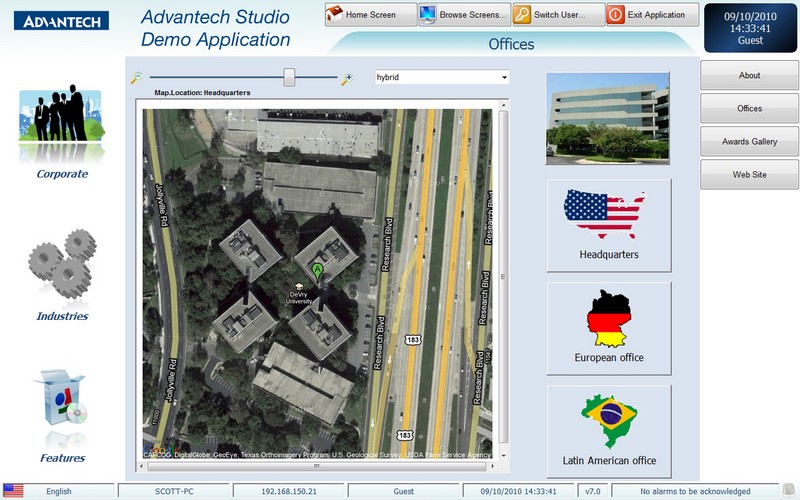Open the hybrid map type dropdown

click(442, 77)
